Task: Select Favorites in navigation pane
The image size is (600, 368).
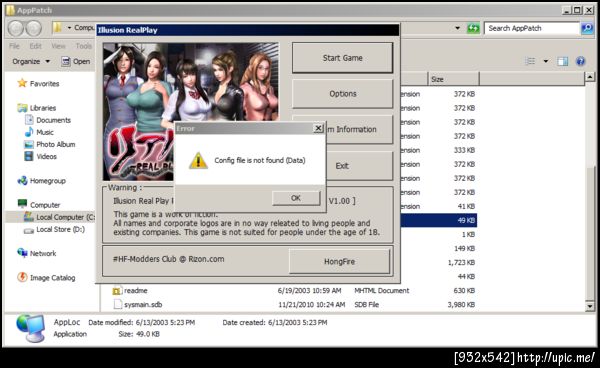Action: coord(44,84)
